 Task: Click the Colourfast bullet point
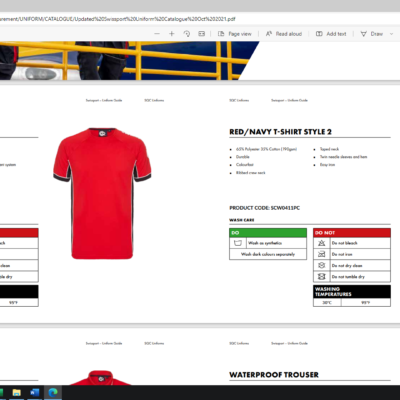[244, 165]
